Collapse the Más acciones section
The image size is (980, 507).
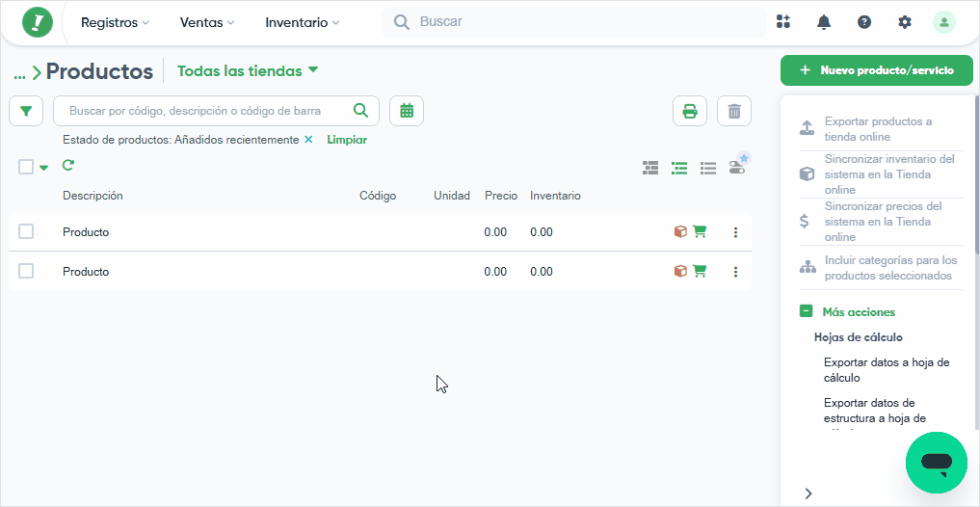[x=807, y=311]
